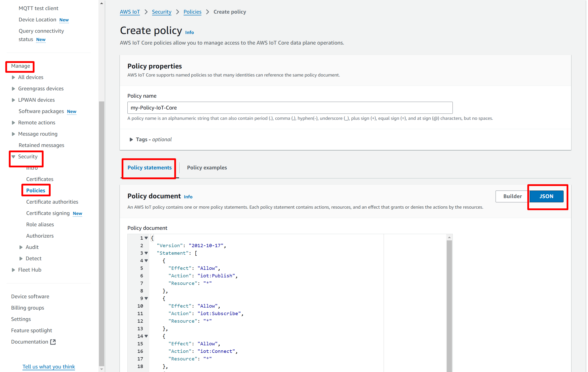Collapse fold arrow on line 9
Viewport: 588px width, 372px height.
tap(146, 298)
